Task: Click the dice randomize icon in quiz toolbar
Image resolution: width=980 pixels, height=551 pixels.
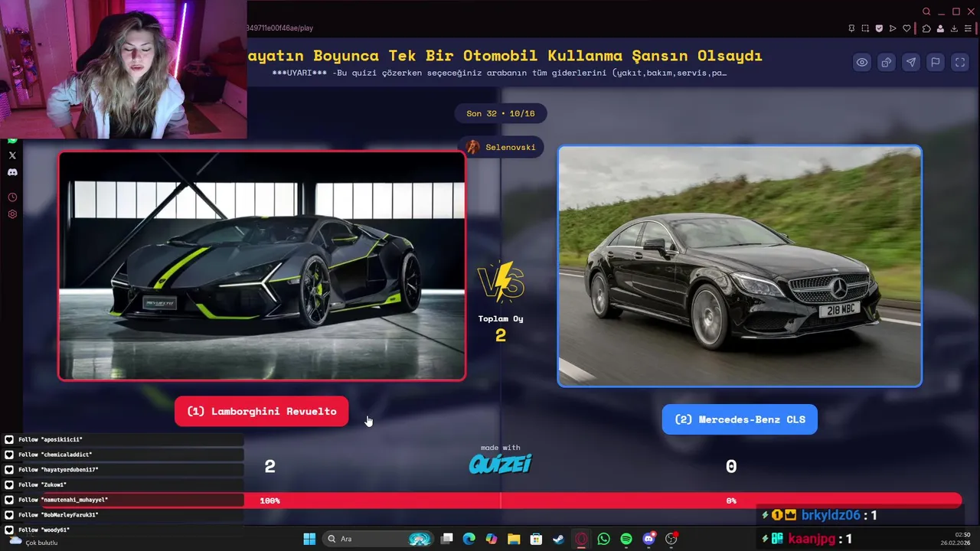Action: pyautogui.click(x=887, y=63)
